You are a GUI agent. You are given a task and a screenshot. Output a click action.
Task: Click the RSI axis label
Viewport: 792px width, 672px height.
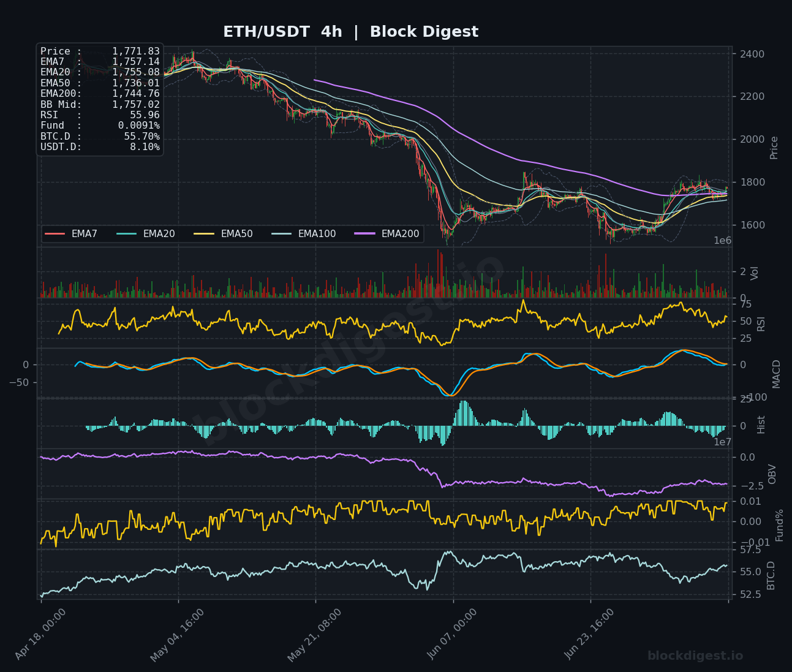pyautogui.click(x=761, y=323)
